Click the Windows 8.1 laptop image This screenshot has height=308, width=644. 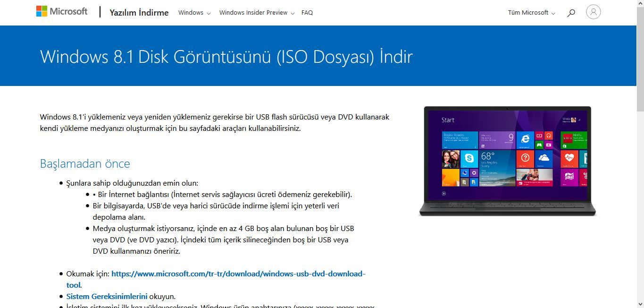click(507, 161)
